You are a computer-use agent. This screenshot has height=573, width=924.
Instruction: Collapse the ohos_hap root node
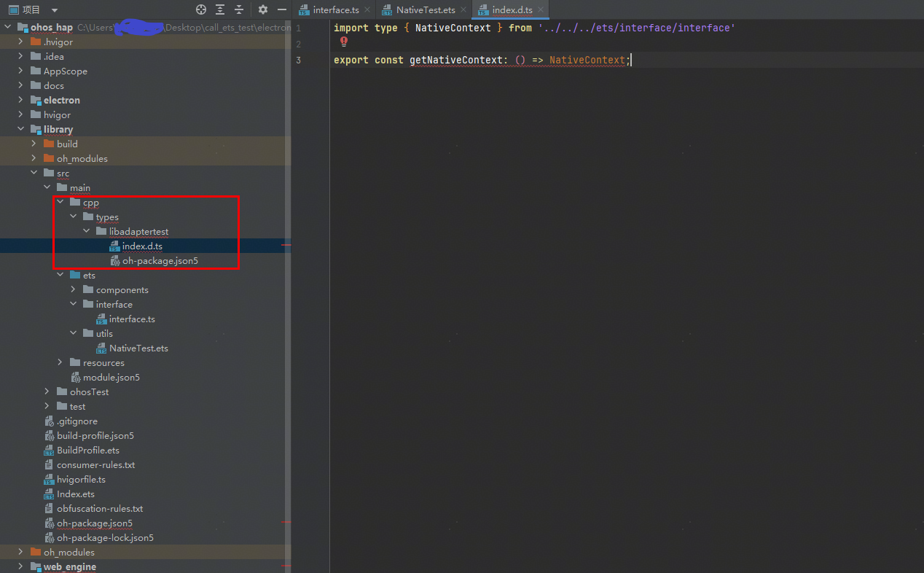pyautogui.click(x=7, y=28)
